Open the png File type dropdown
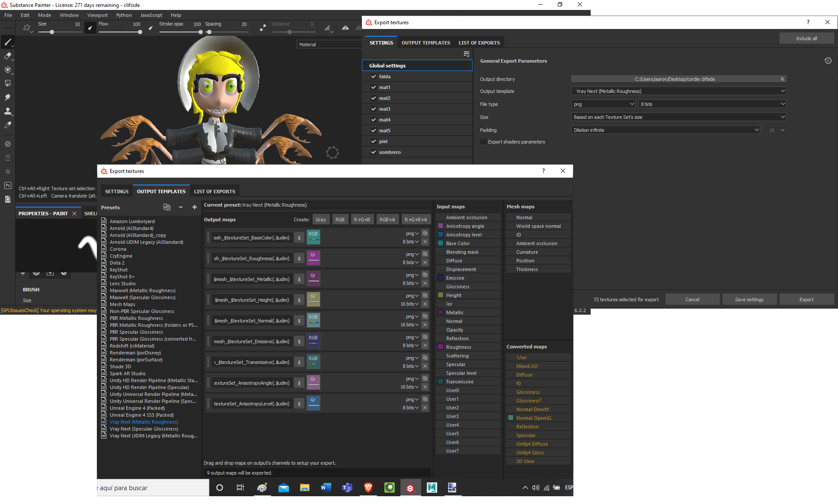The image size is (838, 504). (x=603, y=104)
